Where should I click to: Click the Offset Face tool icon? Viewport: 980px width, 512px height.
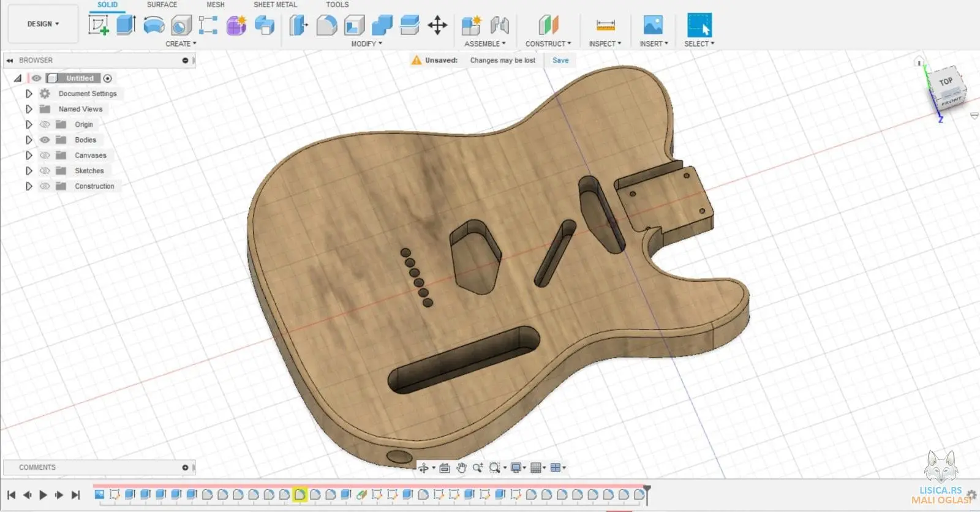(x=409, y=25)
